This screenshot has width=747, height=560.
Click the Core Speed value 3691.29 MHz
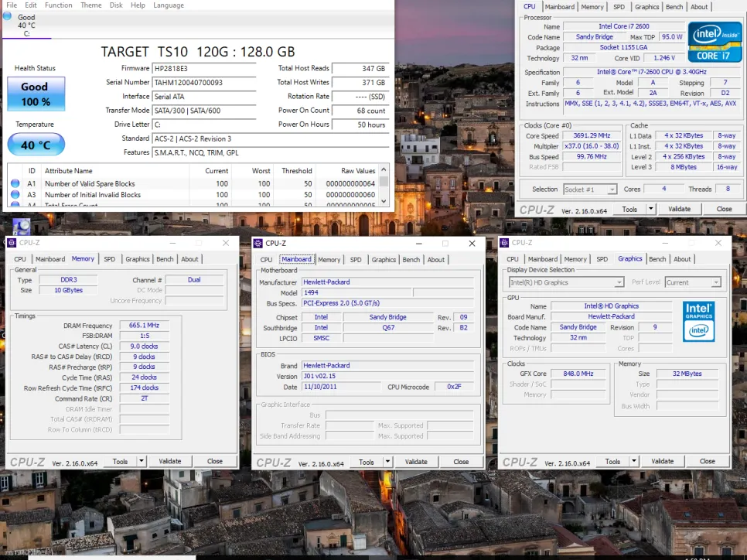pos(592,136)
